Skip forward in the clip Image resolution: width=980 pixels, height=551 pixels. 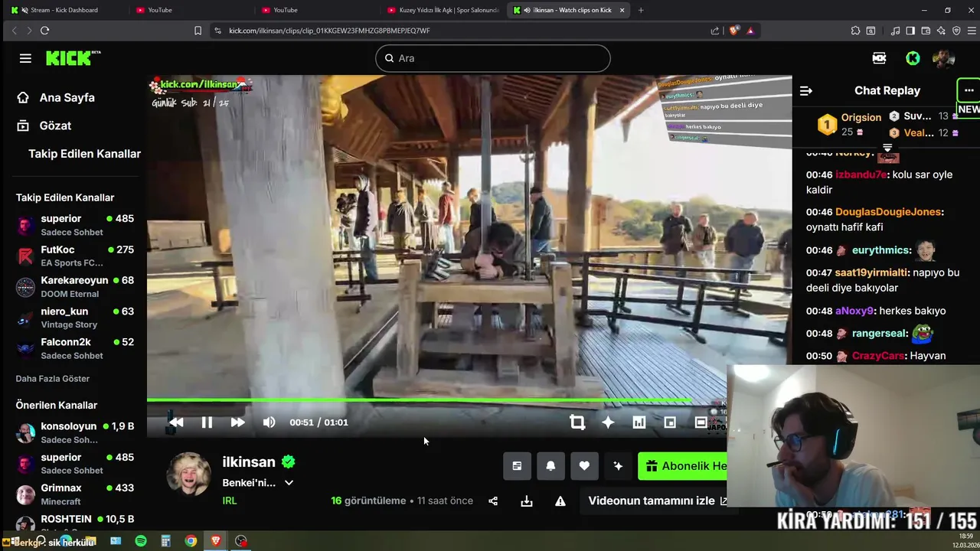coord(237,422)
